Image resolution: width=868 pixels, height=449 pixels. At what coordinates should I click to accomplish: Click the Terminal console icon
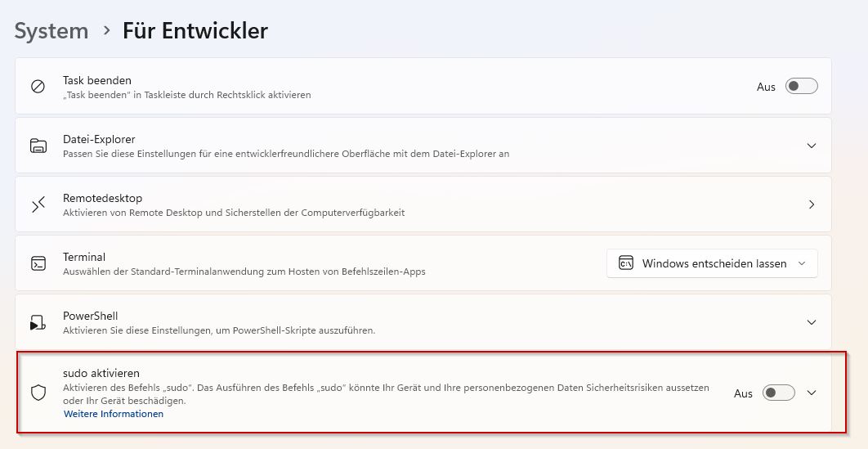[38, 263]
